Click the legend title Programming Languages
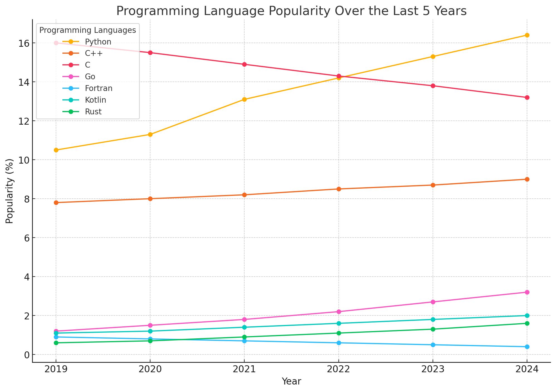556x392 pixels. (x=87, y=30)
